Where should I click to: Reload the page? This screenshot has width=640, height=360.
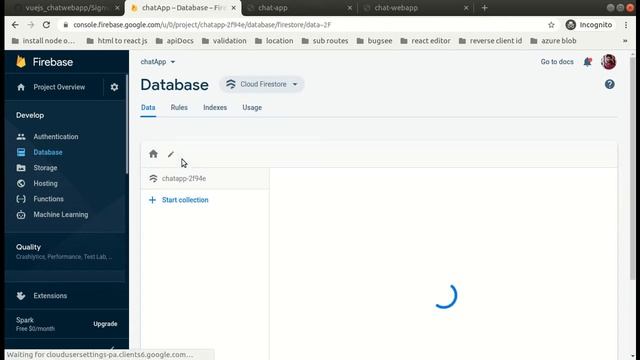[46, 25]
